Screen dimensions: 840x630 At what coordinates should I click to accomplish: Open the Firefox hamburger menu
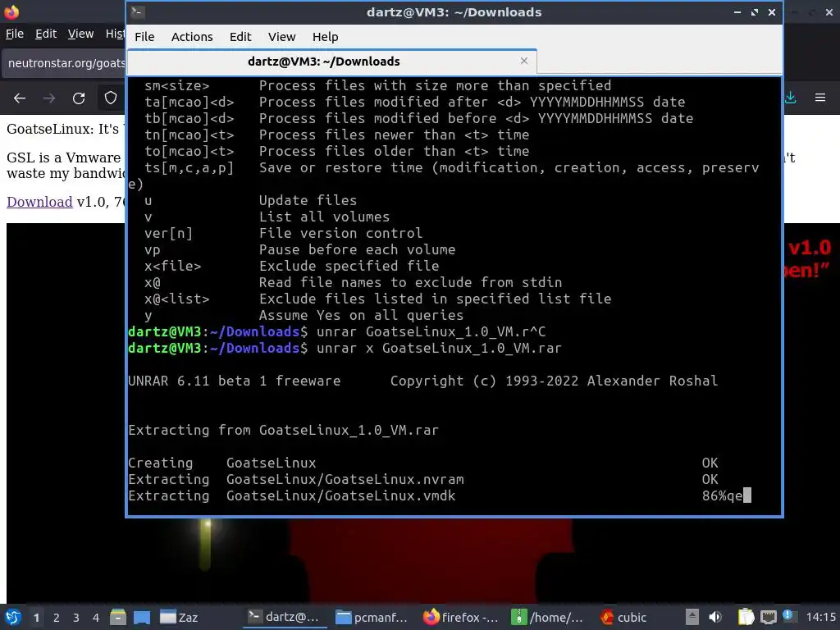click(820, 98)
